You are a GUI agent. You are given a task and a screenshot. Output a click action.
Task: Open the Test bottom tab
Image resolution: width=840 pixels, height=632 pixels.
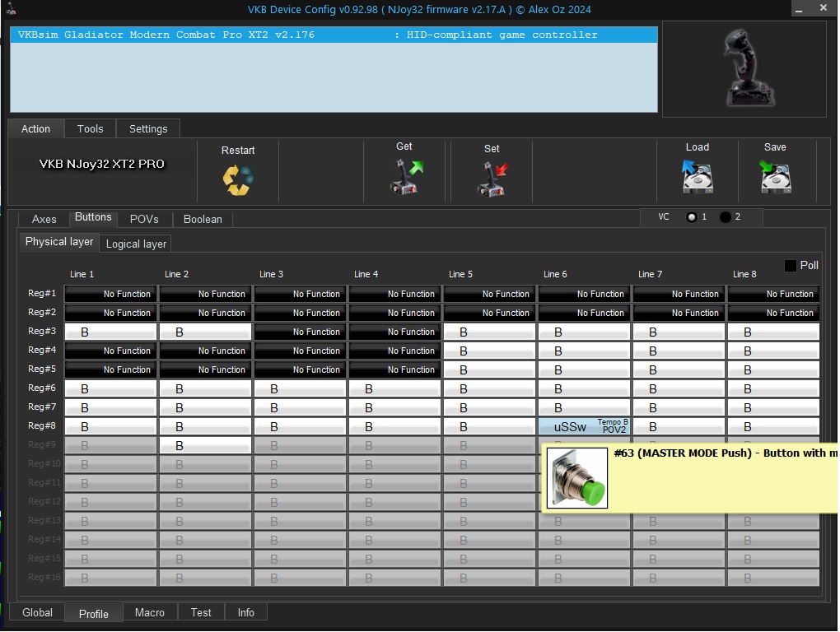point(201,613)
